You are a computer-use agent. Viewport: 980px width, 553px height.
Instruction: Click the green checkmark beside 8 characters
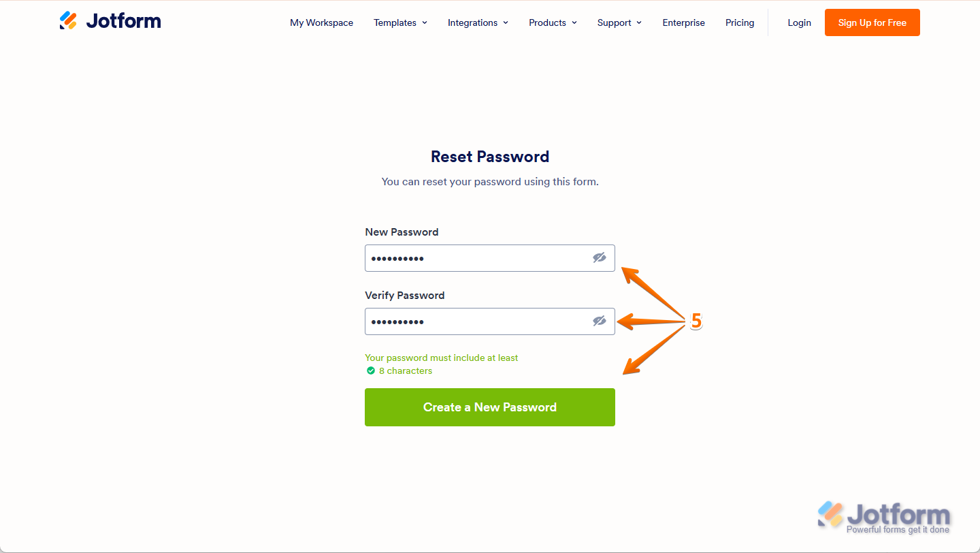(371, 371)
